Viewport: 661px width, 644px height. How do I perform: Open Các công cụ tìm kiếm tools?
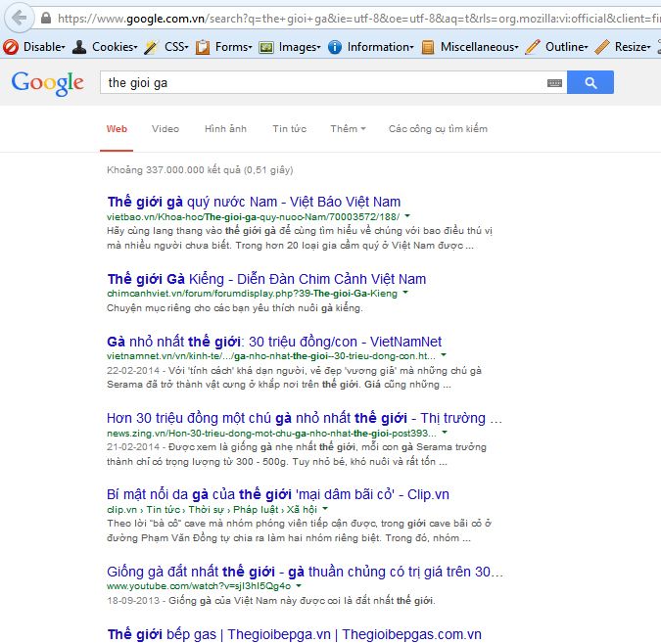[438, 129]
